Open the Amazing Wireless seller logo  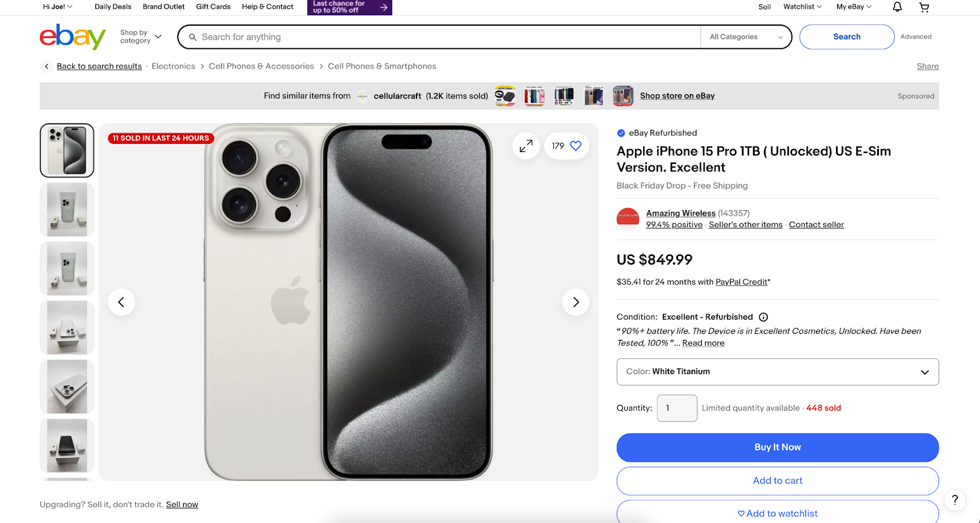tap(627, 219)
